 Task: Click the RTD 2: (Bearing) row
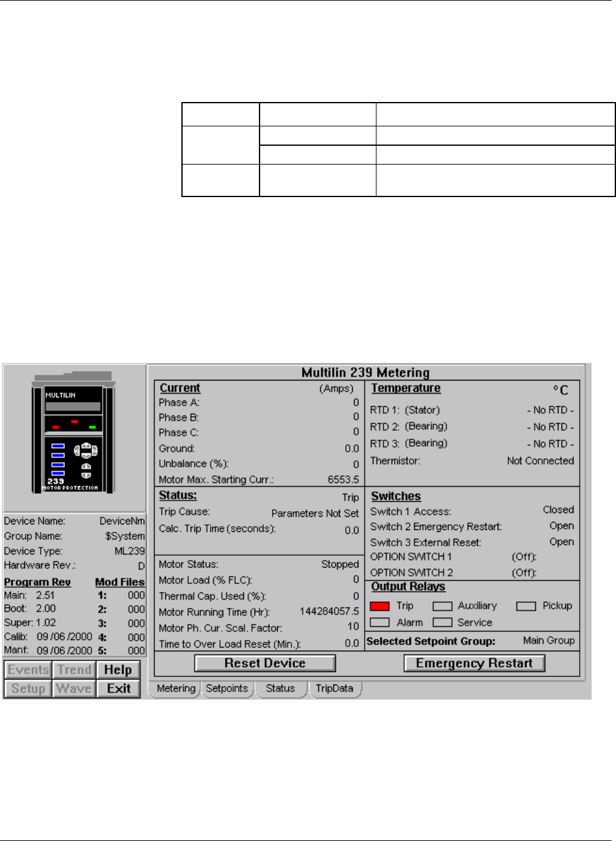tap(472, 427)
